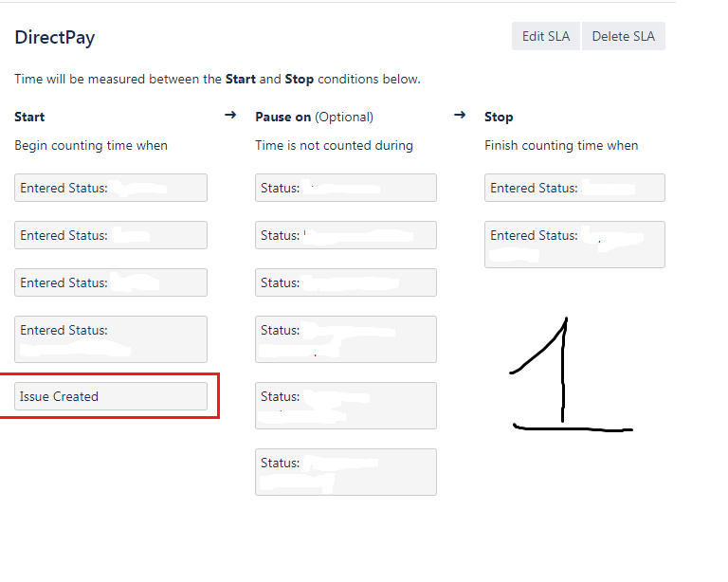Click the first Stop Entered Status box
The width and height of the screenshot is (728, 582).
point(574,188)
